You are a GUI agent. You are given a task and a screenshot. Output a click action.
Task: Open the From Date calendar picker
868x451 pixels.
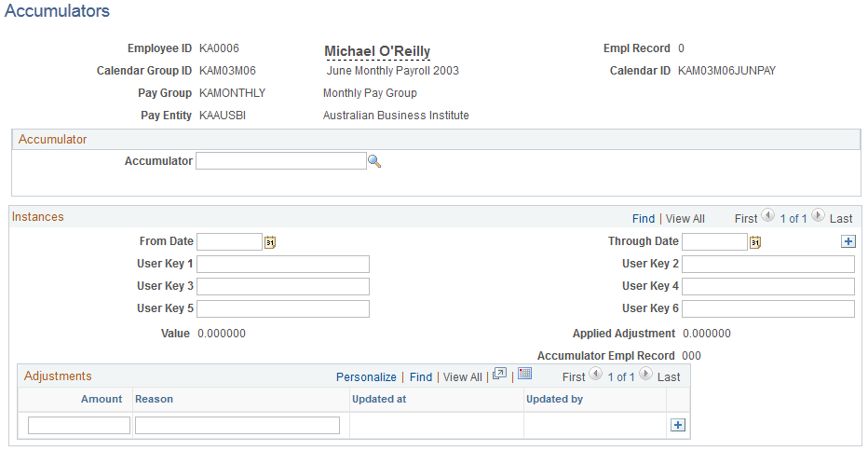point(269,242)
